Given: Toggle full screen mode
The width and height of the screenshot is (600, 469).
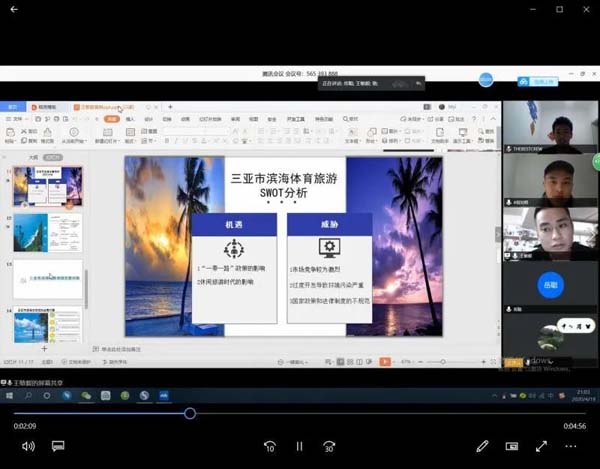Looking at the screenshot, I should 542,445.
